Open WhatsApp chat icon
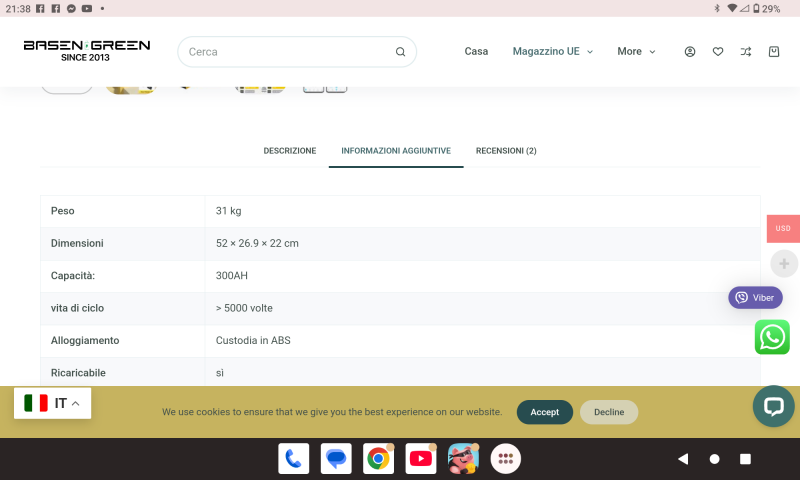The image size is (800, 480). (x=772, y=337)
